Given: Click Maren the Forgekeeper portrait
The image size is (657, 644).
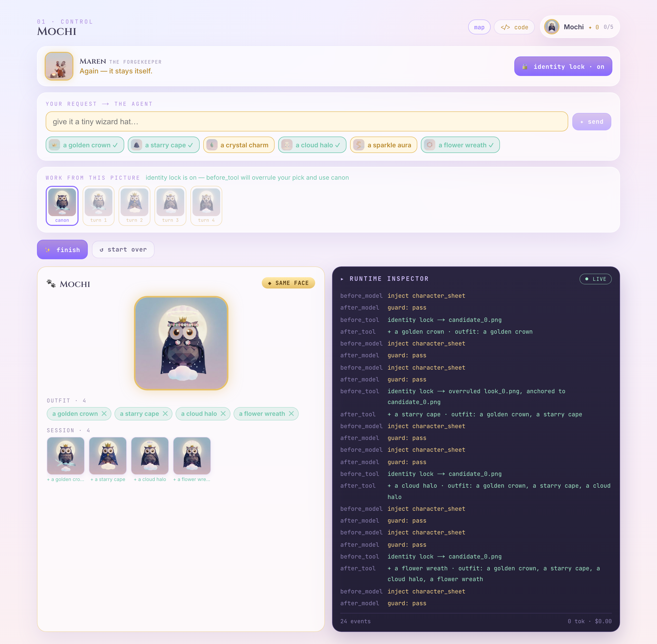Looking at the screenshot, I should coord(59,66).
